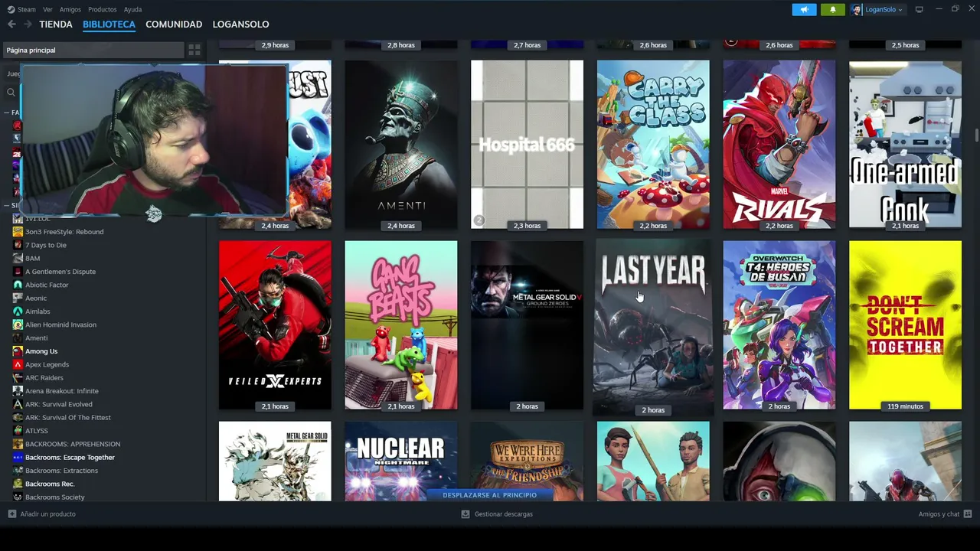Open the One-armed Cook cover
The height and width of the screenshot is (551, 980).
point(905,145)
